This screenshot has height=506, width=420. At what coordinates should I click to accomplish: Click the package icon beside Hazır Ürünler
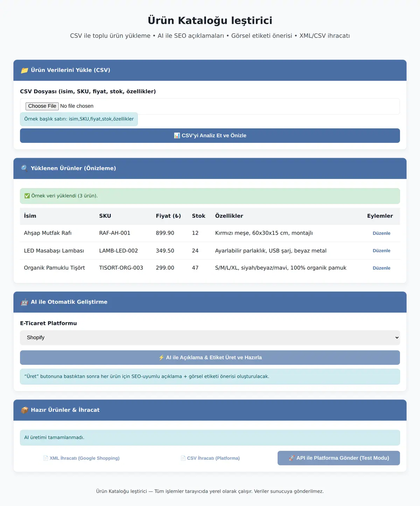coord(24,410)
